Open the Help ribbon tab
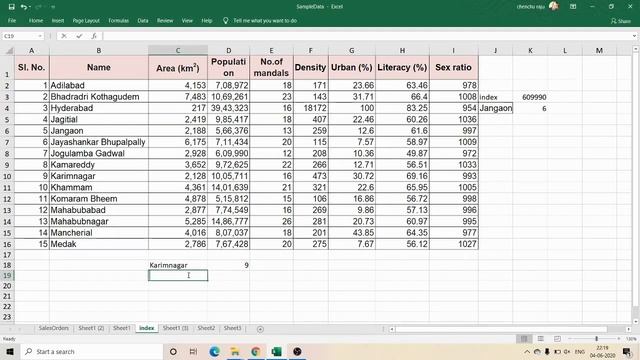Image resolution: width=640 pixels, height=360 pixels. [x=207, y=20]
